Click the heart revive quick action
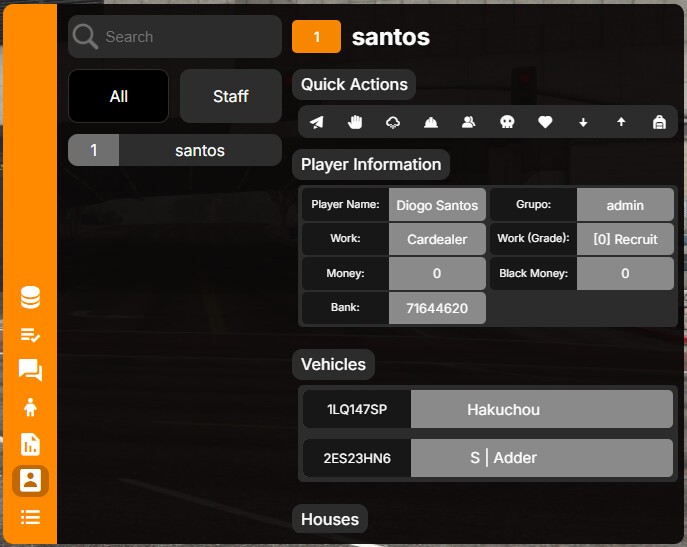 coord(545,122)
